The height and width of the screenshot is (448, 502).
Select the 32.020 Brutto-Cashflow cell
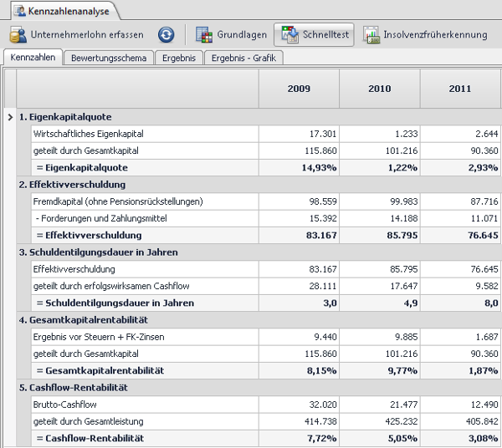[299, 405]
